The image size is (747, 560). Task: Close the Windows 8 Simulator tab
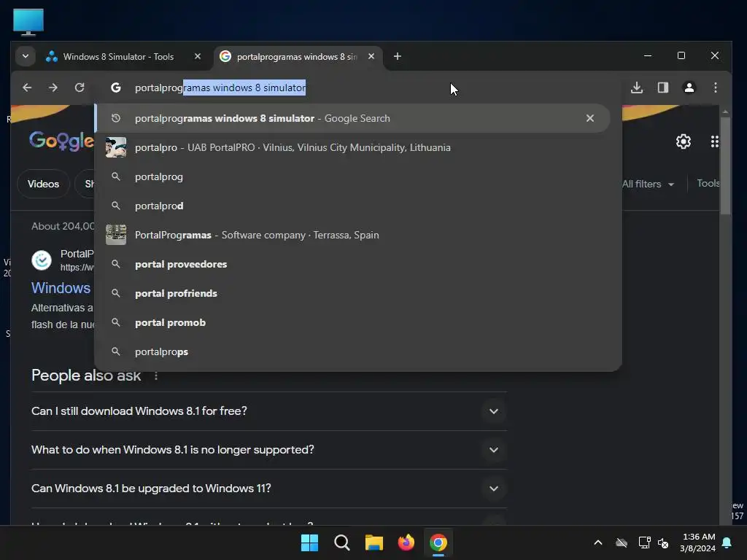pos(198,56)
